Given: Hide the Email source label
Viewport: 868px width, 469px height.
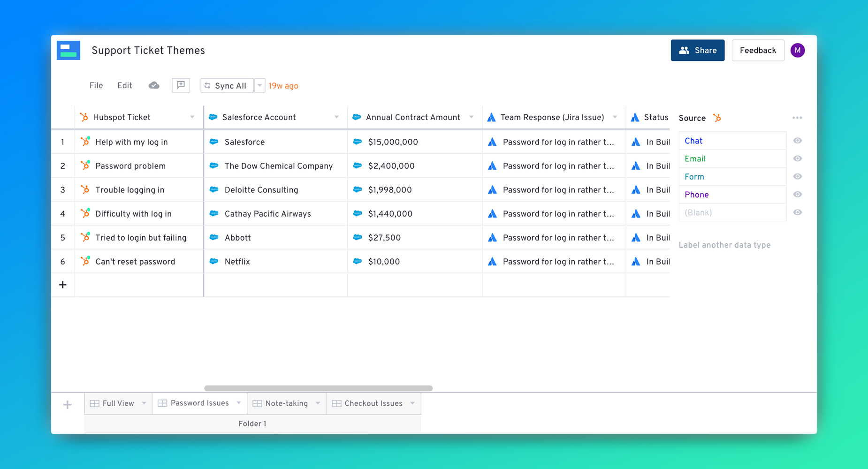Looking at the screenshot, I should coord(797,159).
